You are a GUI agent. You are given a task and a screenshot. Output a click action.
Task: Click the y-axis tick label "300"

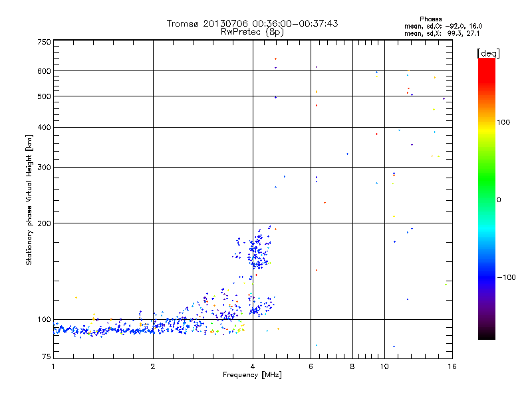pyautogui.click(x=45, y=168)
